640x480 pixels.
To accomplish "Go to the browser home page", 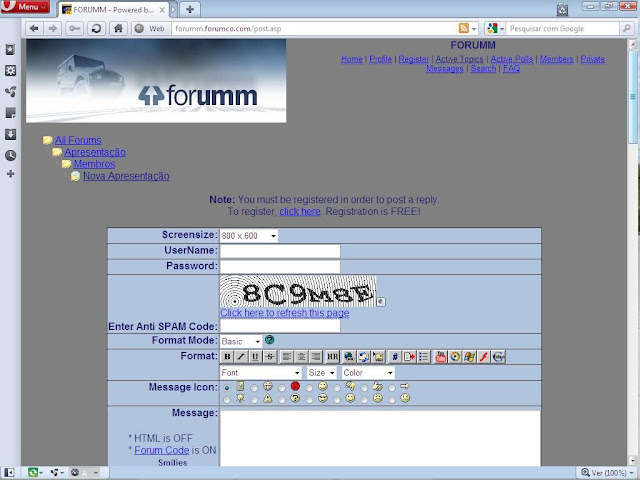I will [x=118, y=29].
